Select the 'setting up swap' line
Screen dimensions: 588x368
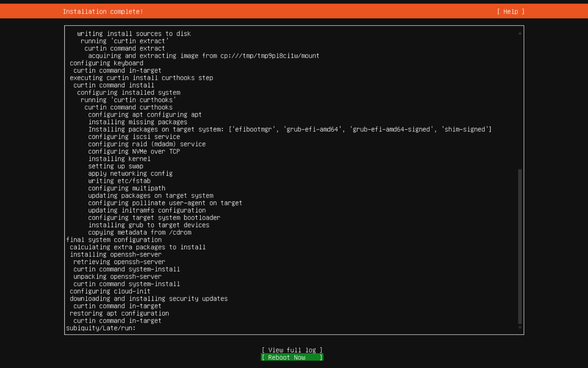(115, 166)
